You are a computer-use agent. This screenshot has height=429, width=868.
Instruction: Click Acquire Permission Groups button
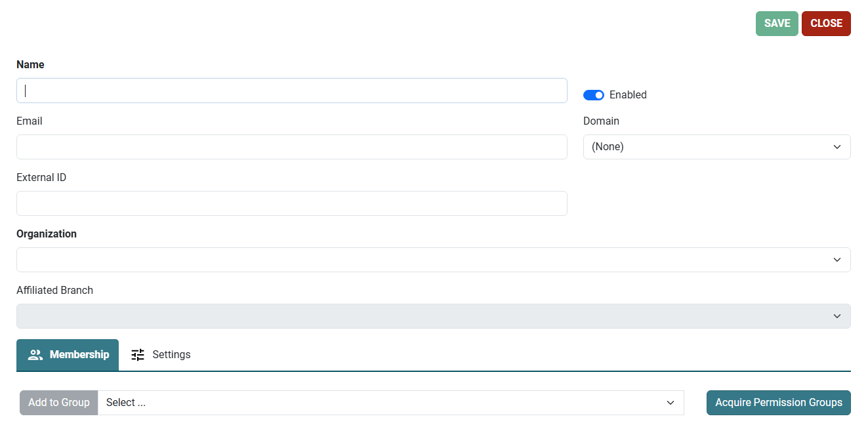coord(779,403)
